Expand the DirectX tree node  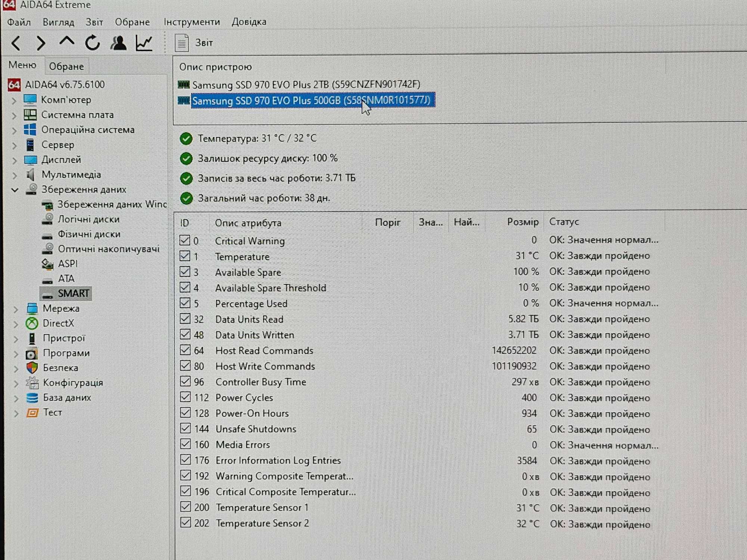tap(16, 324)
